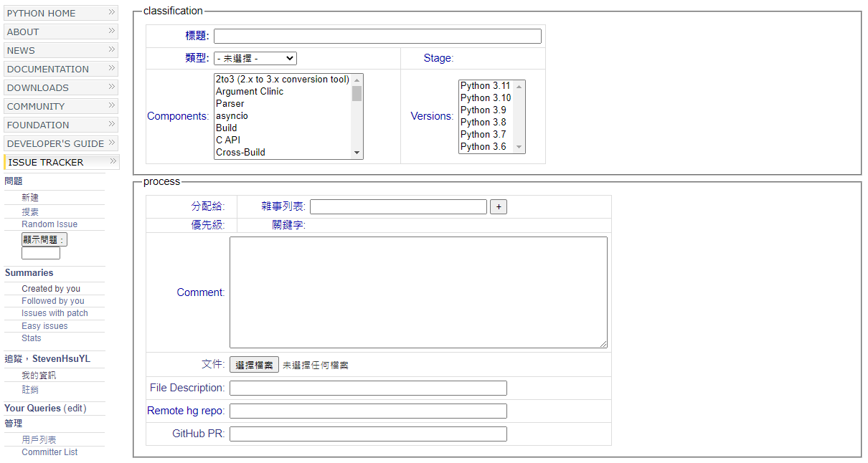Select Python 3.9 in Versions list
Viewport: 868px width, 463px height.
483,110
